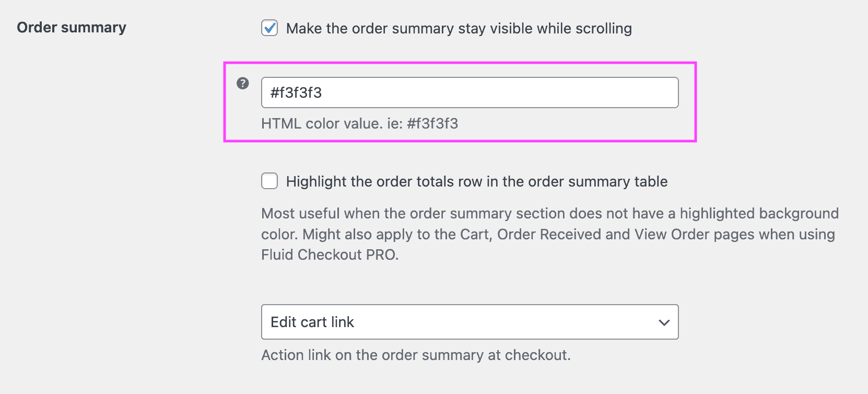
Task: Open the tooltip for the color field
Action: point(242,82)
